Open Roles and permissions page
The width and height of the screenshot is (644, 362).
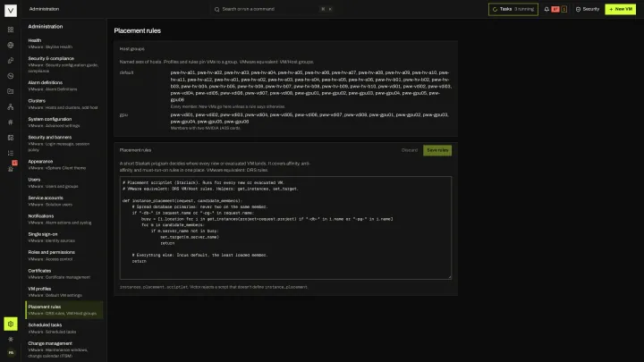point(64,256)
